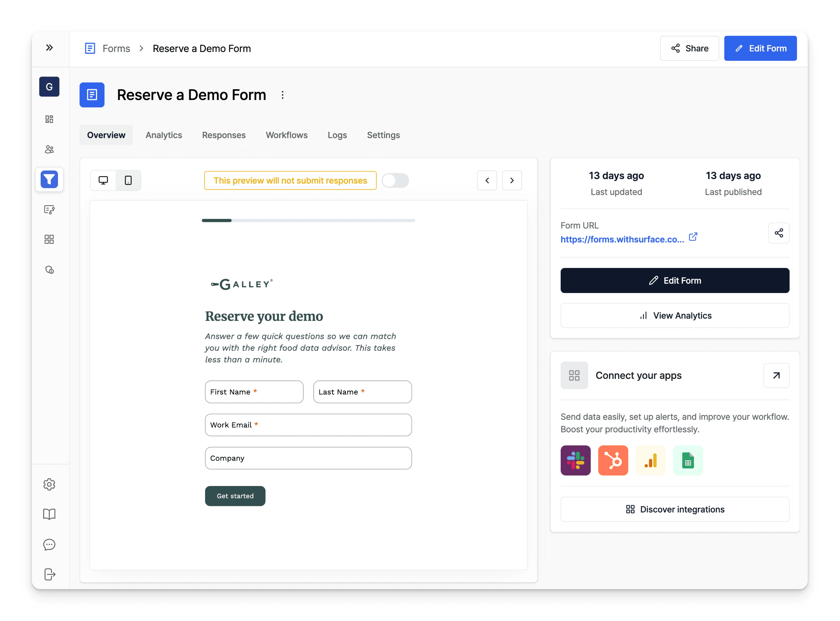Click the logout icon in sidebar
Image resolution: width=840 pixels, height=621 pixels.
49,574
